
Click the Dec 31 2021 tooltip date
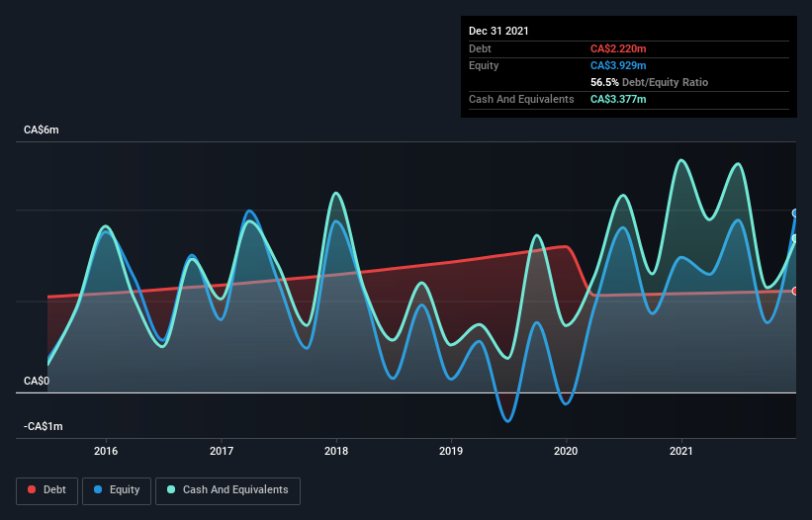point(498,31)
